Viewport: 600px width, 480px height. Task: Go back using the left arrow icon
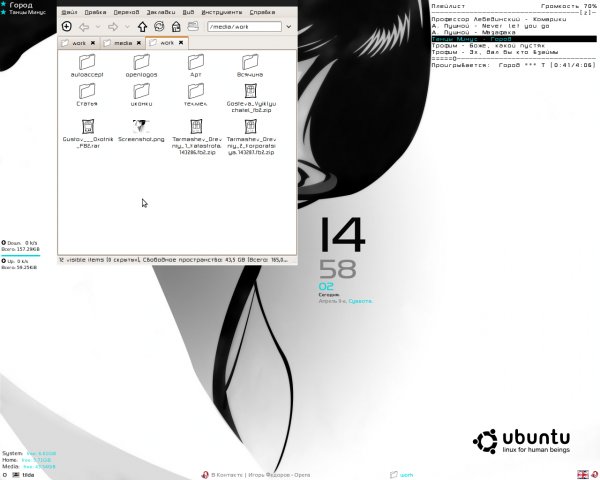tap(84, 26)
